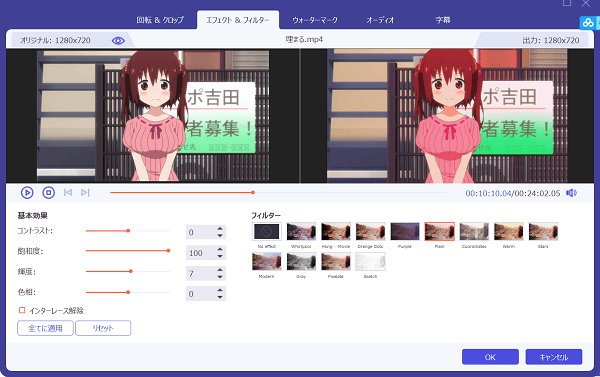The width and height of the screenshot is (600, 377).
Task: Select the Plain filter thumbnail
Action: click(x=440, y=232)
